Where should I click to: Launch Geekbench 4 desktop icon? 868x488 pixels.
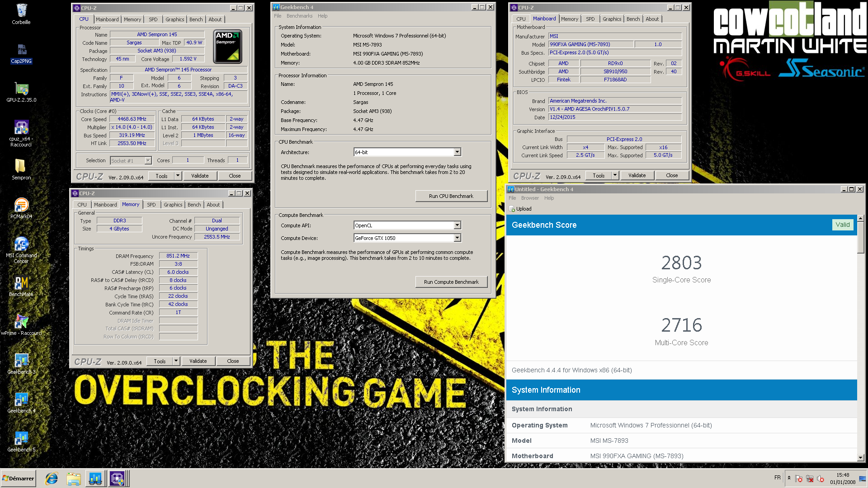click(21, 403)
